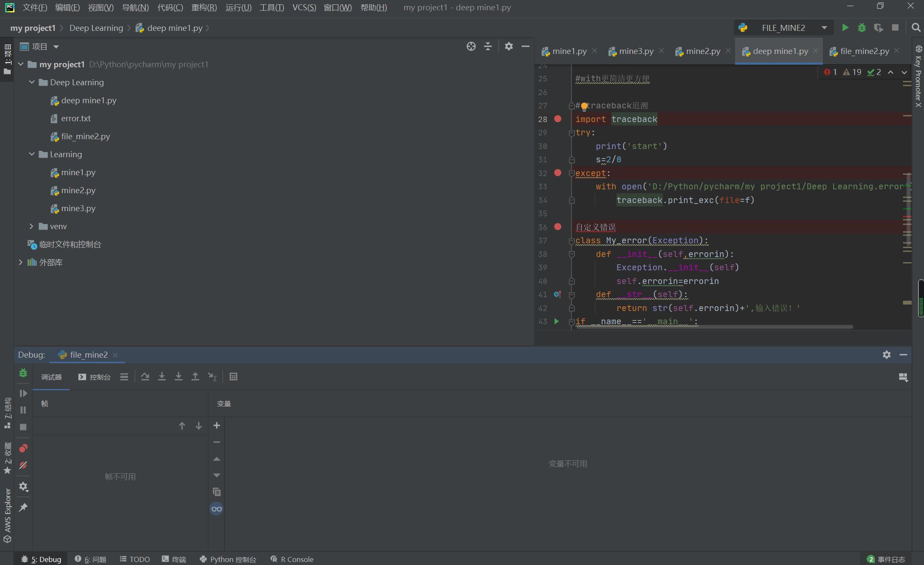Open 重构(R) menu

point(204,8)
